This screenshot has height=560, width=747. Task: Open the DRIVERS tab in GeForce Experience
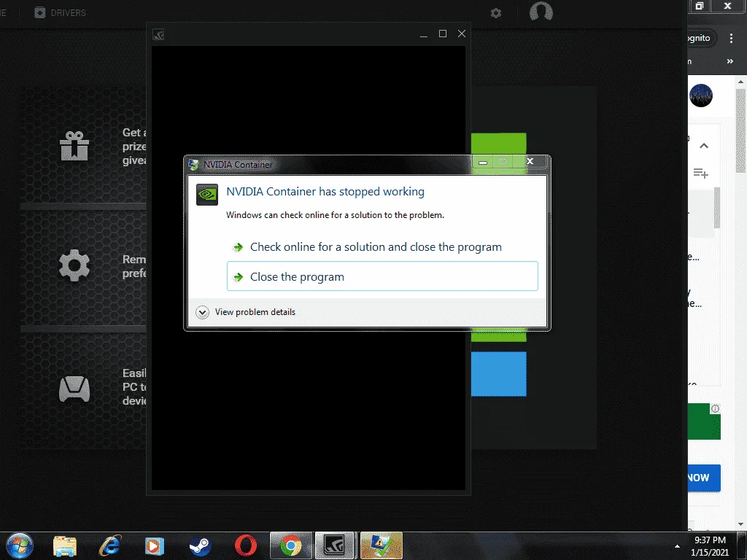tap(61, 12)
